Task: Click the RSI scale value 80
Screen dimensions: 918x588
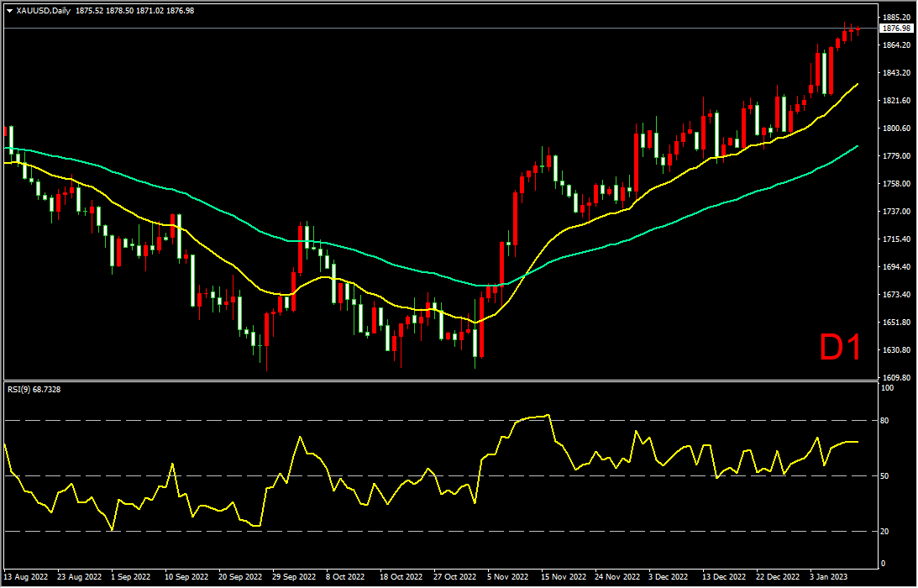Action: click(885, 421)
